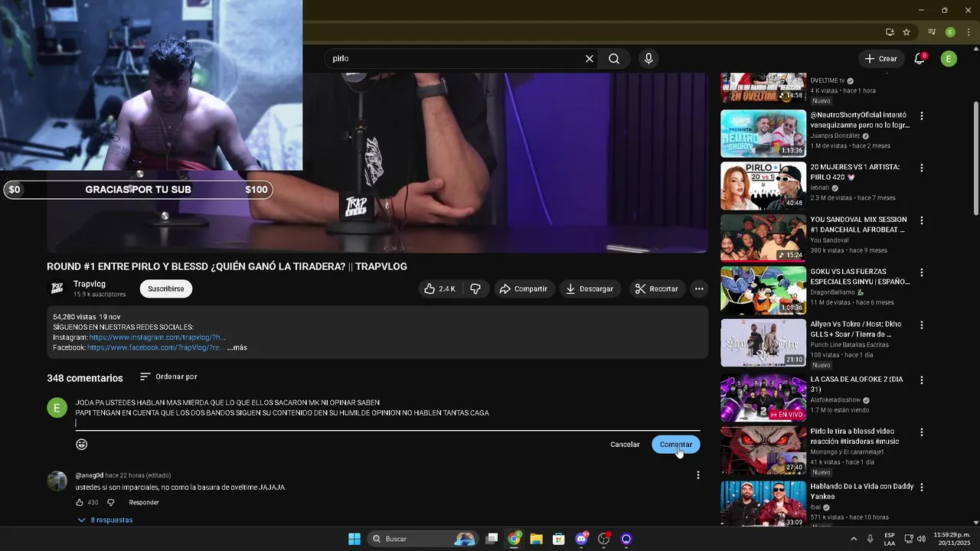Open La Casa de Alofoke live thumbnail
This screenshot has height=551, width=980.
coord(763,397)
